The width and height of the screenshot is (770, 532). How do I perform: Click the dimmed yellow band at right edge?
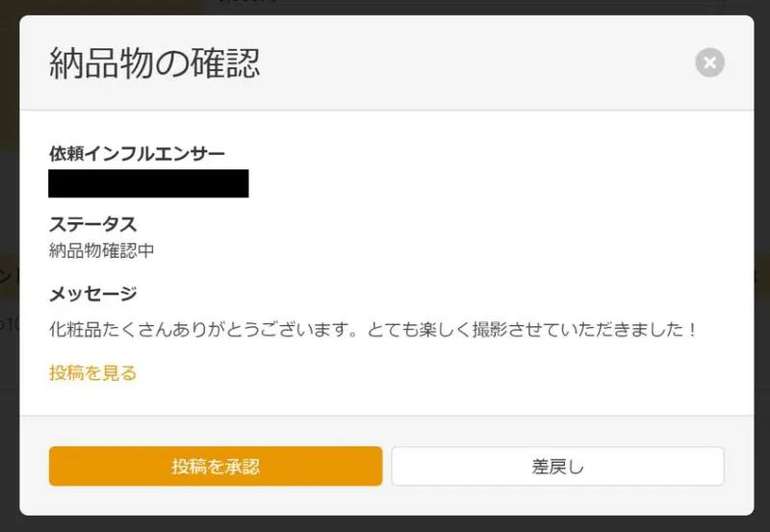click(x=762, y=275)
